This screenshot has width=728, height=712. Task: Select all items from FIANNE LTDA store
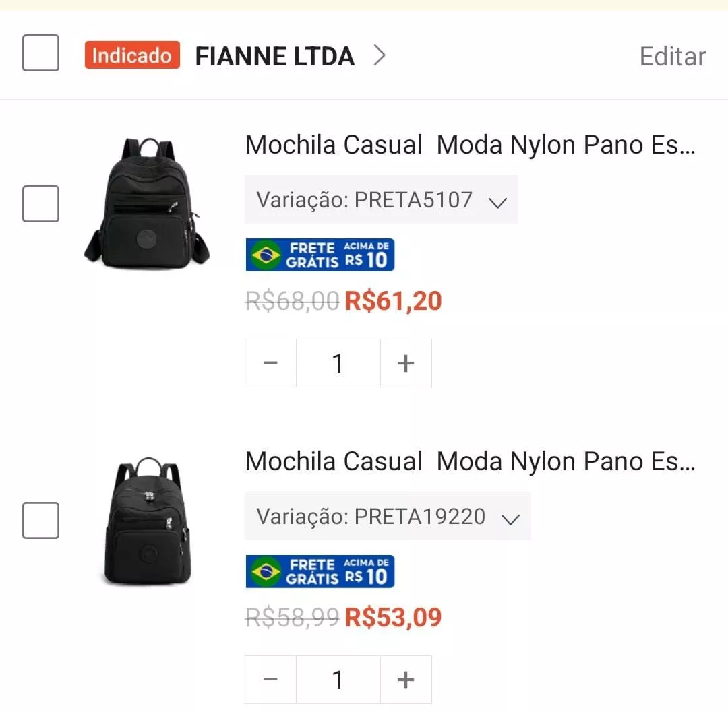(x=40, y=53)
